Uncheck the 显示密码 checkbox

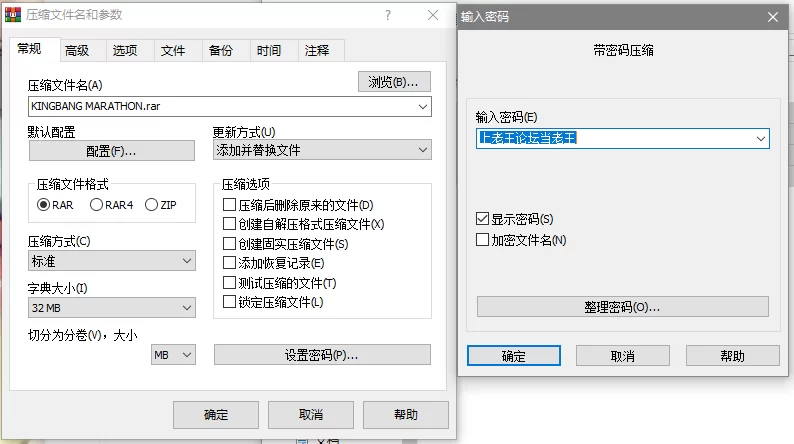[x=483, y=219]
